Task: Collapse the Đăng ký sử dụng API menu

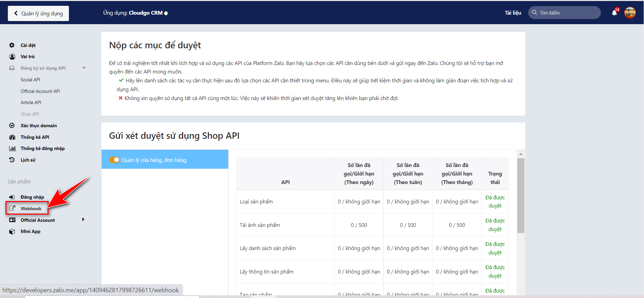Action: click(84, 68)
